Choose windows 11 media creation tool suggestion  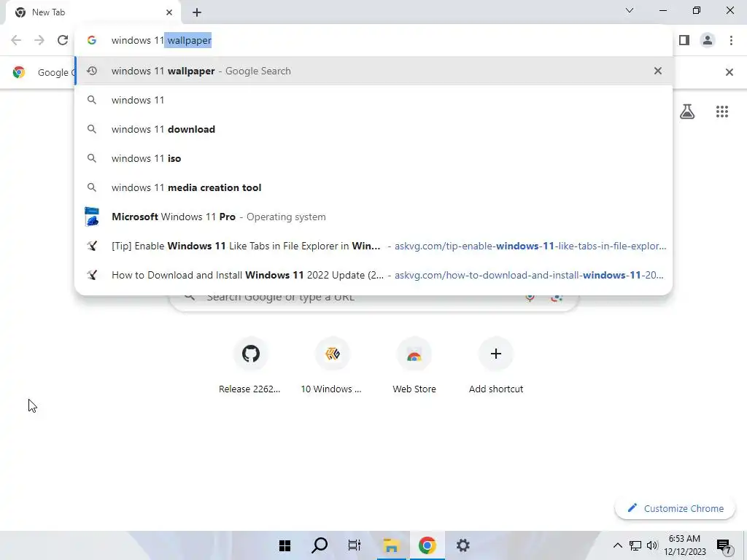pos(373,187)
